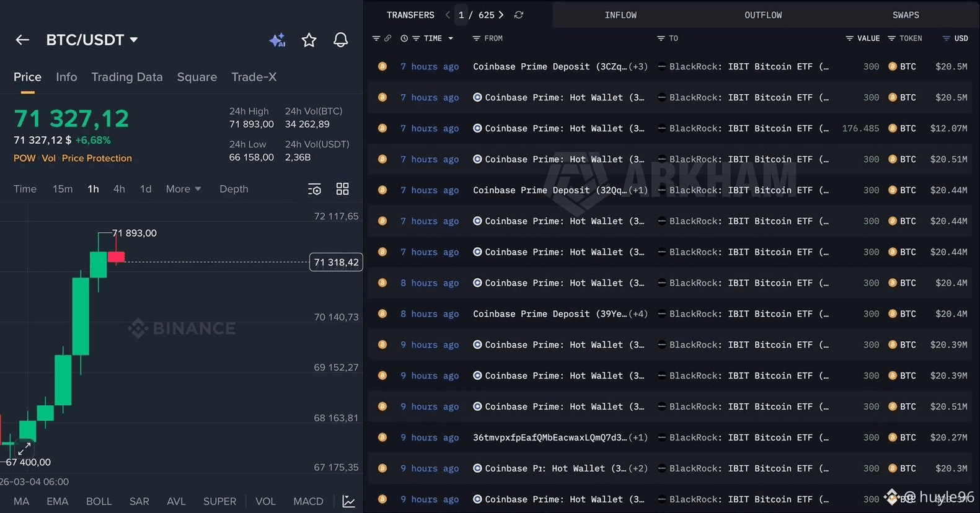The width and height of the screenshot is (980, 513).
Task: Switch to the OUTFLOW tab
Action: coord(763,15)
